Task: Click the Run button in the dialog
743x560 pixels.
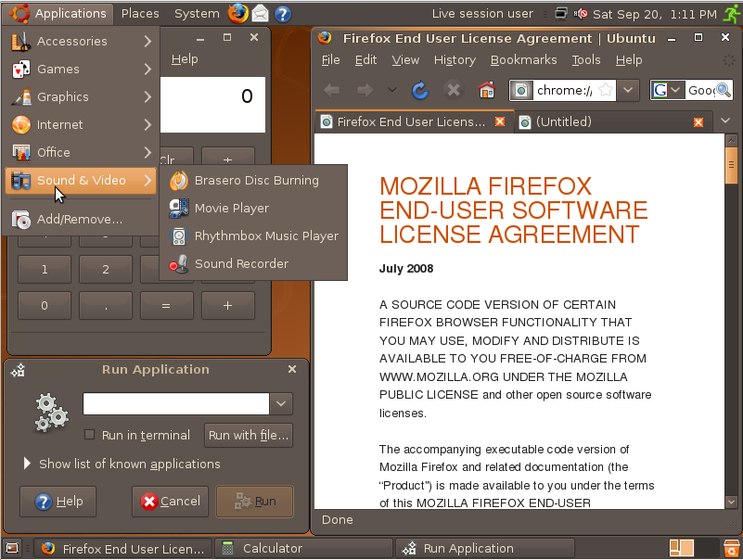Action: click(255, 502)
